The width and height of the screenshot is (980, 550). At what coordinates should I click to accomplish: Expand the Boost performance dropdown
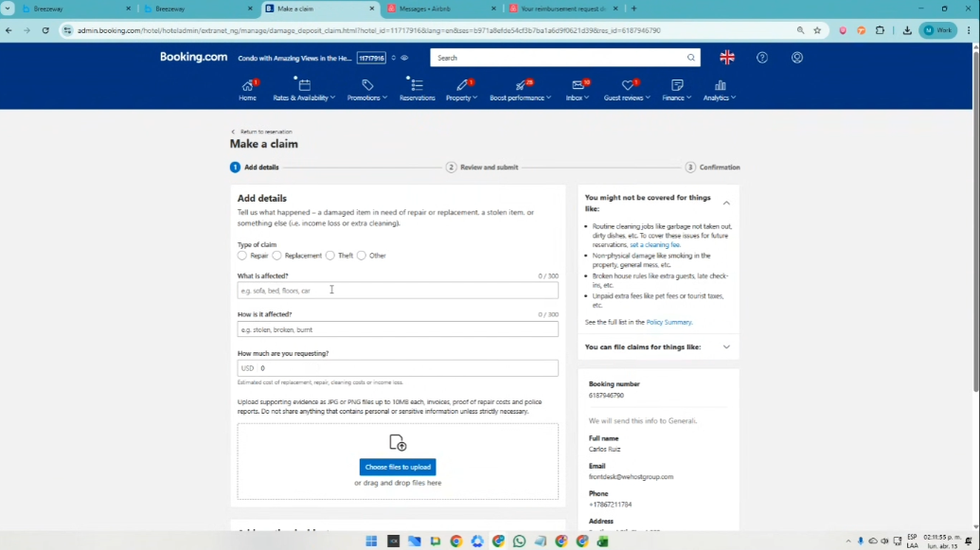coord(549,98)
